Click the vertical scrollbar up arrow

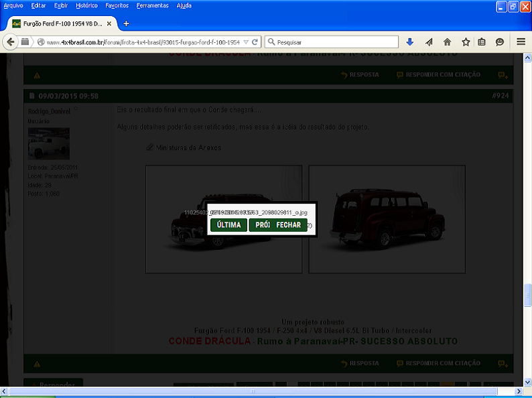527,58
